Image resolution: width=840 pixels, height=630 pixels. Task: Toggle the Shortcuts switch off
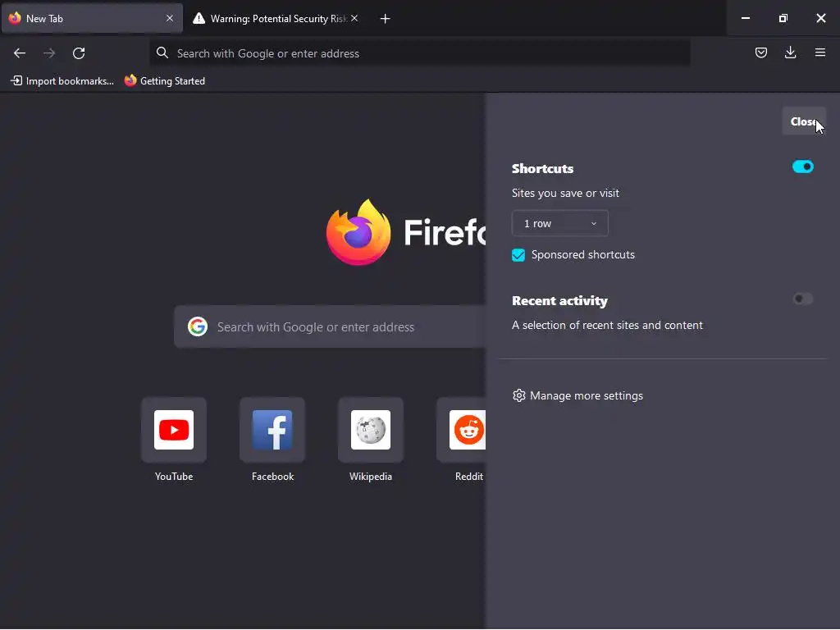tap(802, 167)
